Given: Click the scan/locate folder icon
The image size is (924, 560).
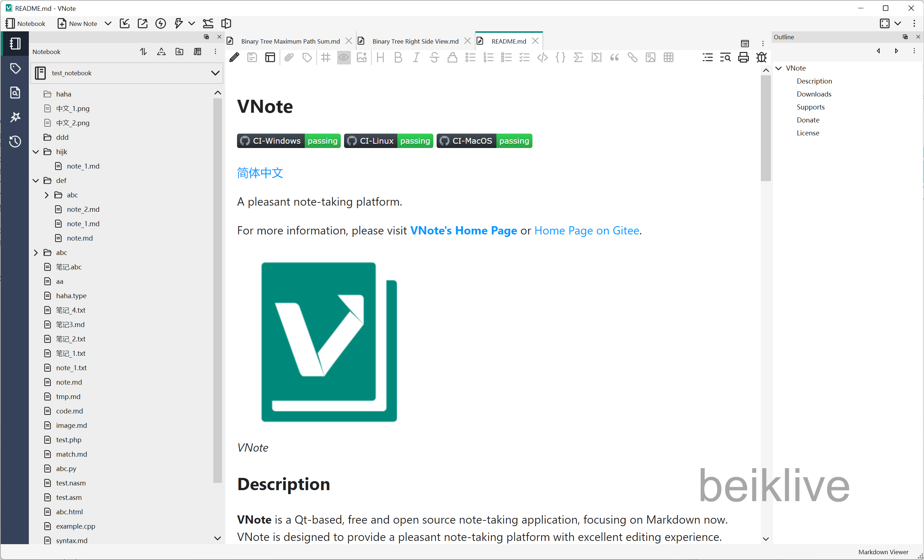Looking at the screenshot, I should coord(179,52).
